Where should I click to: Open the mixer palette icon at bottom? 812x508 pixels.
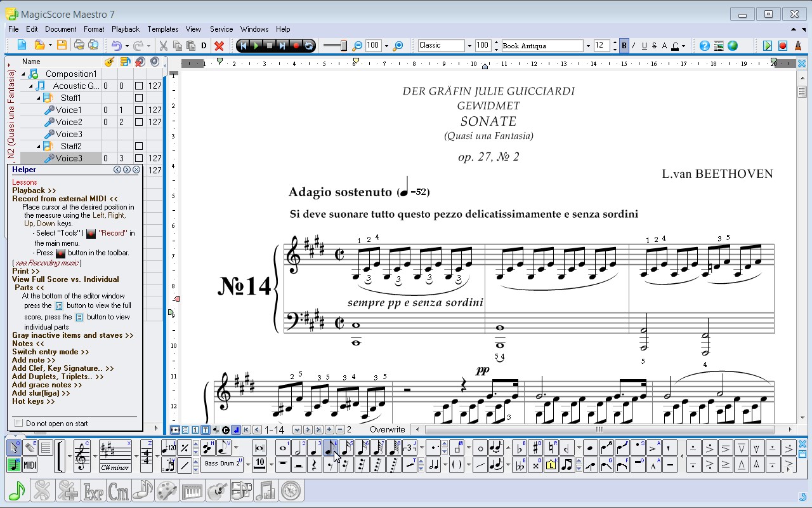pos(167,490)
